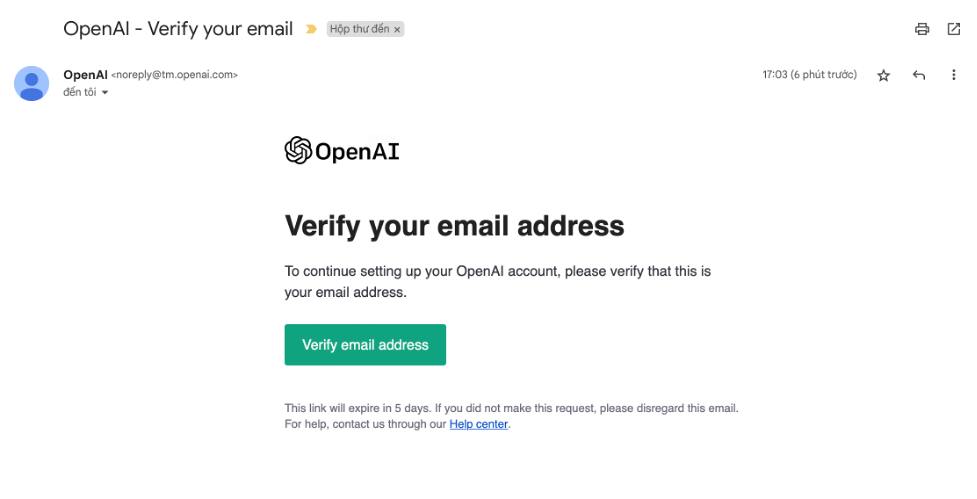
Task: Select the OpenAI sender name
Action: point(85,75)
